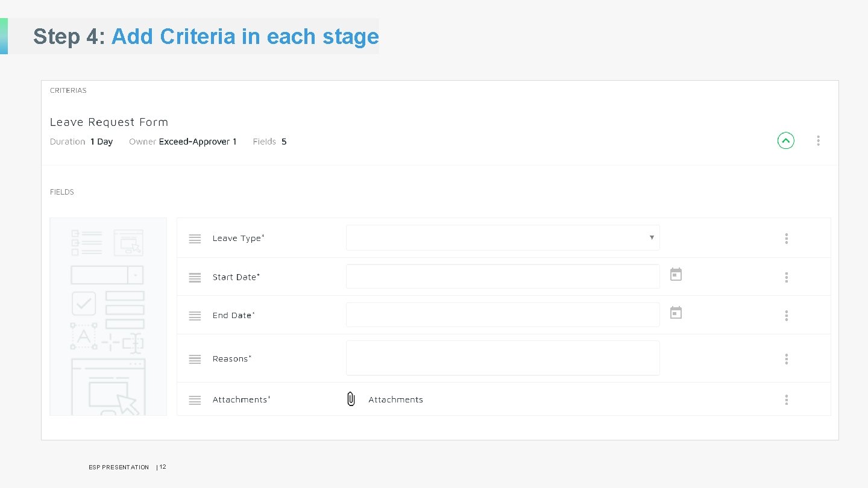The height and width of the screenshot is (488, 868).
Task: Collapse the Leave Request Form section
Action: (785, 140)
